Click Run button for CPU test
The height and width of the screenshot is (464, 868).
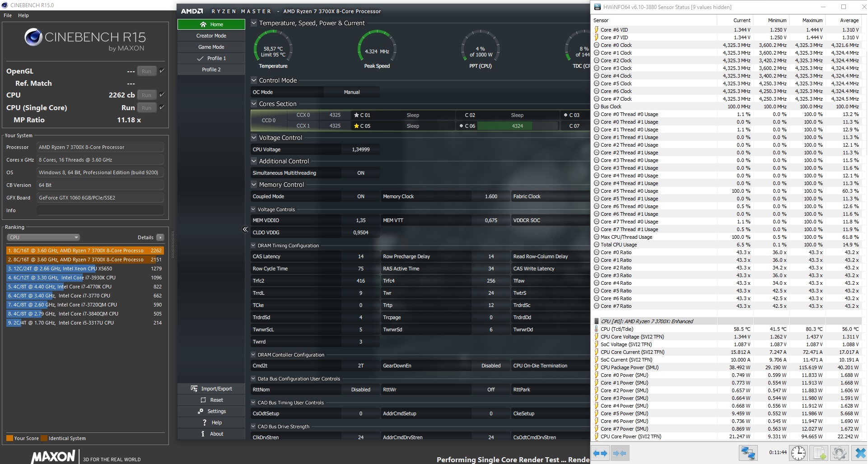pos(146,95)
